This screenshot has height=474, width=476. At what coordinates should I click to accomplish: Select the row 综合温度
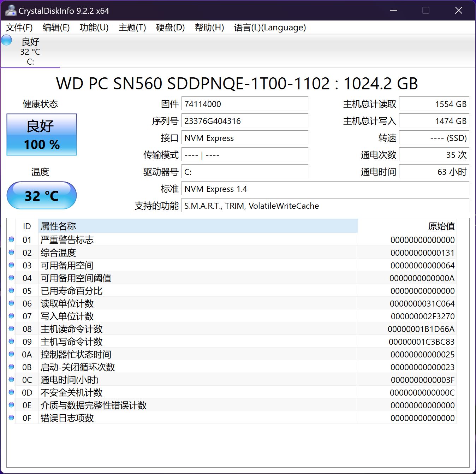pos(232,252)
